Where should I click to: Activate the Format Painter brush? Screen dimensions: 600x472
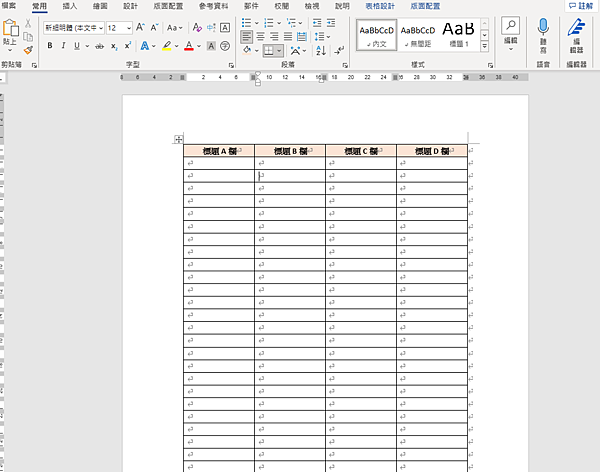click(28, 50)
